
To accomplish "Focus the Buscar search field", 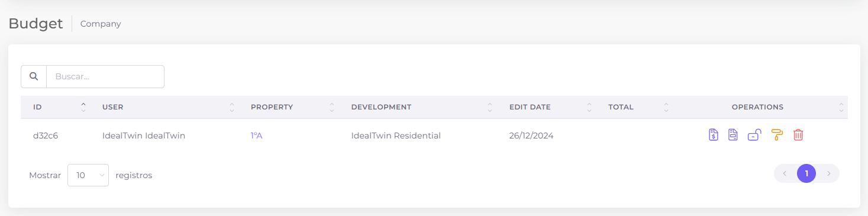I will (x=105, y=76).
